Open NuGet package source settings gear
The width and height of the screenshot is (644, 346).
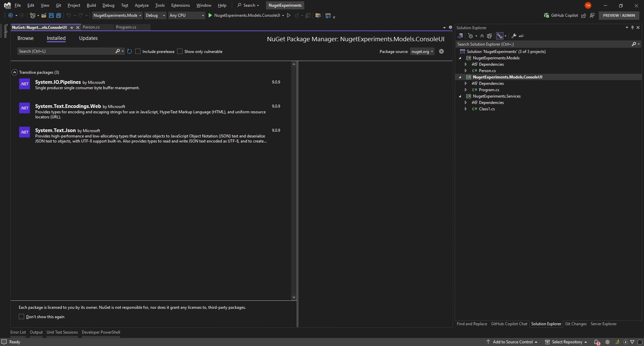click(441, 51)
